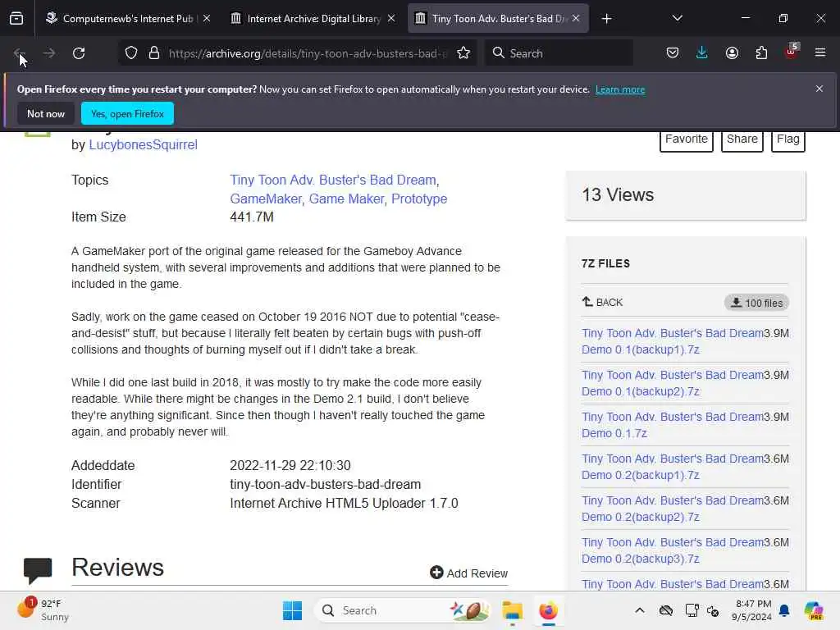Open uploader LucybonesSquirrel profile link
Screen dimensions: 840x630
click(143, 144)
